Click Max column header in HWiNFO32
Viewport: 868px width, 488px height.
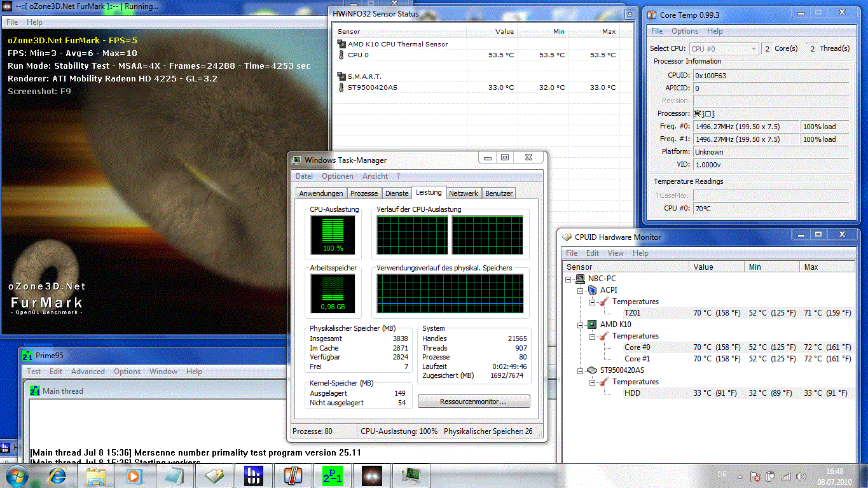594,32
